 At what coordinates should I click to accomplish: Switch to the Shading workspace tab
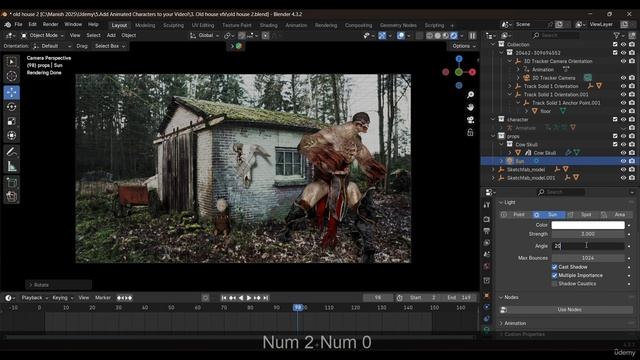269,25
